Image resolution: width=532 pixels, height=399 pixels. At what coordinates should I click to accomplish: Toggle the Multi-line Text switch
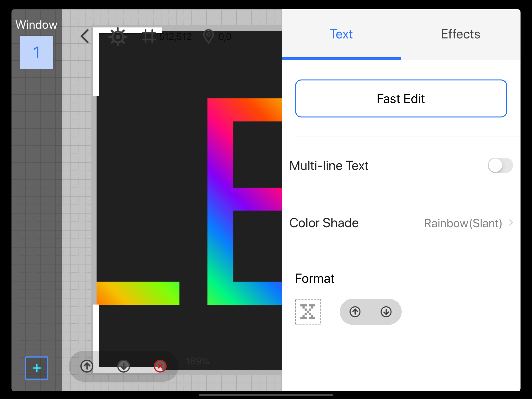(500, 165)
